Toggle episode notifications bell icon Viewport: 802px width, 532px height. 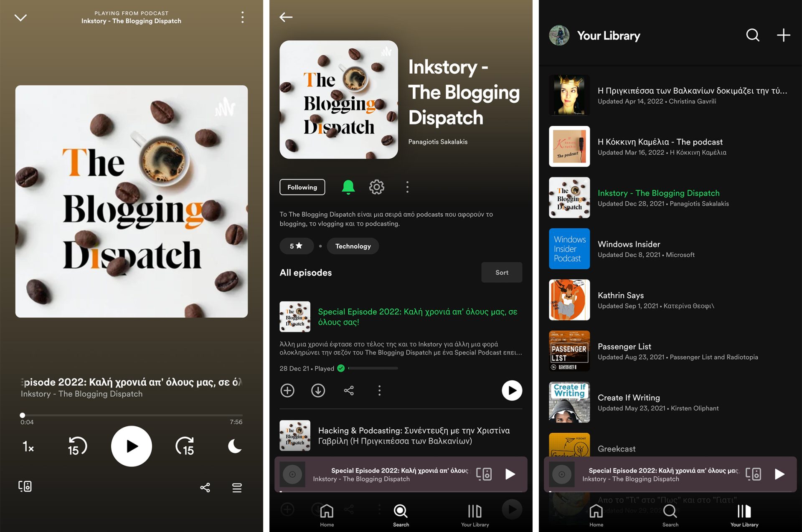(x=348, y=187)
